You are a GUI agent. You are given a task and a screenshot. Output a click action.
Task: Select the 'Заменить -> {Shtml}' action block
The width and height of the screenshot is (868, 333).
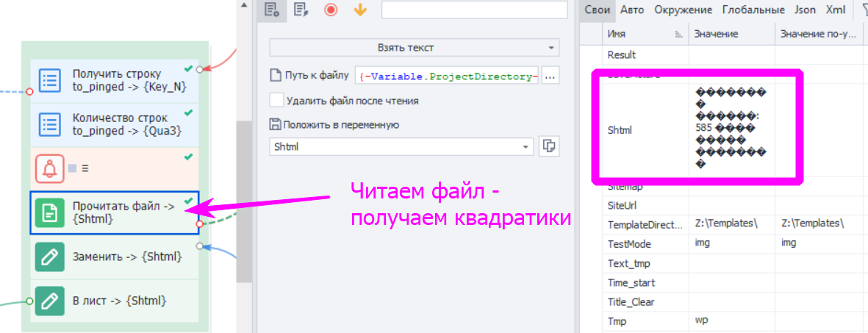[115, 257]
